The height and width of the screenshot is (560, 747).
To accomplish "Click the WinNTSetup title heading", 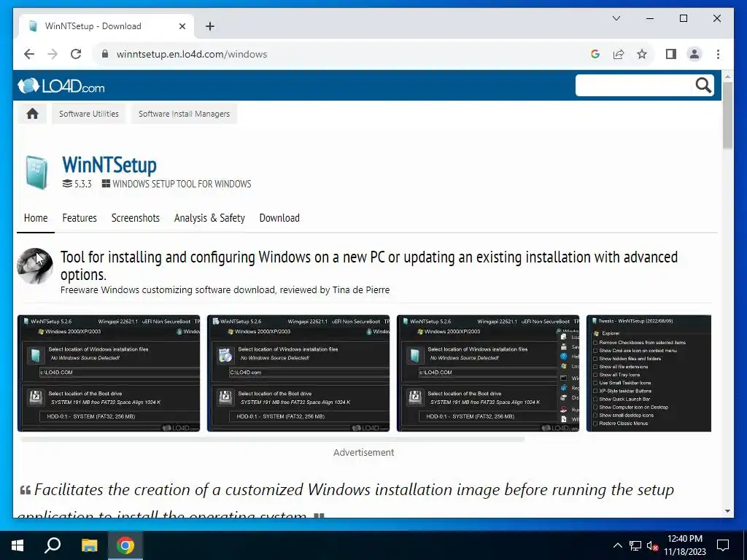I will (109, 165).
